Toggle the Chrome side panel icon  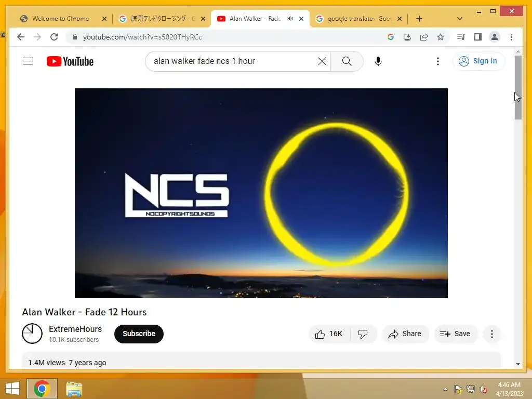click(x=478, y=37)
